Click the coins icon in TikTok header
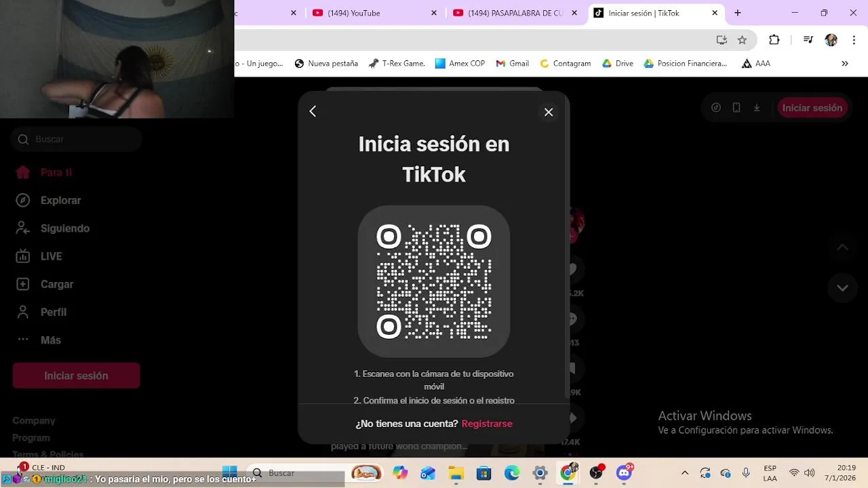868x488 pixels. [x=716, y=108]
